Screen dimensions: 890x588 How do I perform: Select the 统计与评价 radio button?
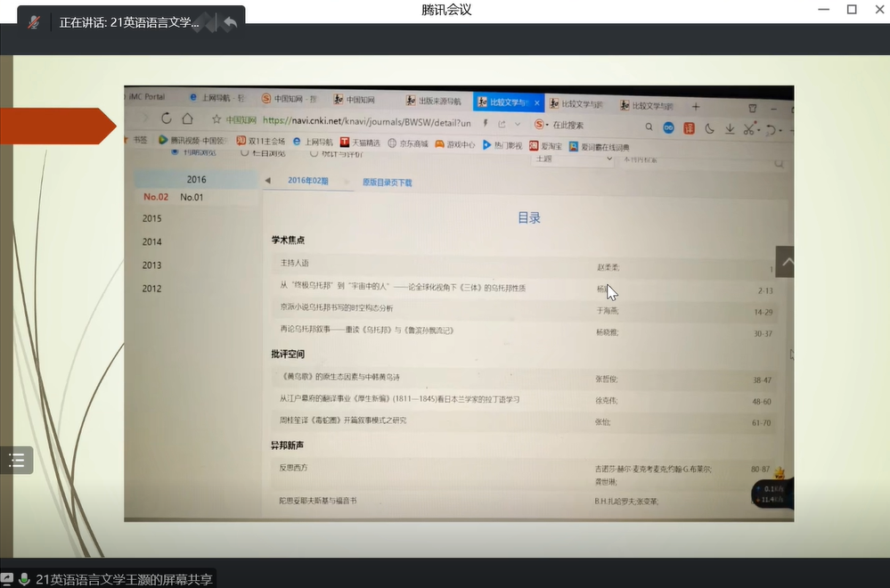click(x=314, y=153)
